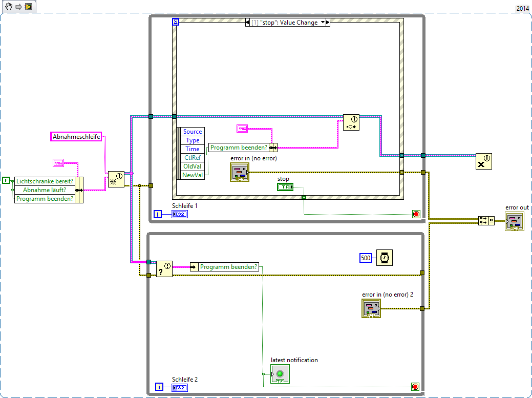Viewport: 532px width, 398px height.
Task: Select the event timeout hourglass terminal
Action: point(176,22)
